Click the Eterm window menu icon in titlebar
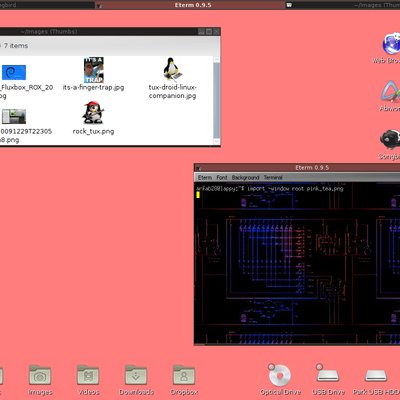The width and height of the screenshot is (400, 400). 199,168
